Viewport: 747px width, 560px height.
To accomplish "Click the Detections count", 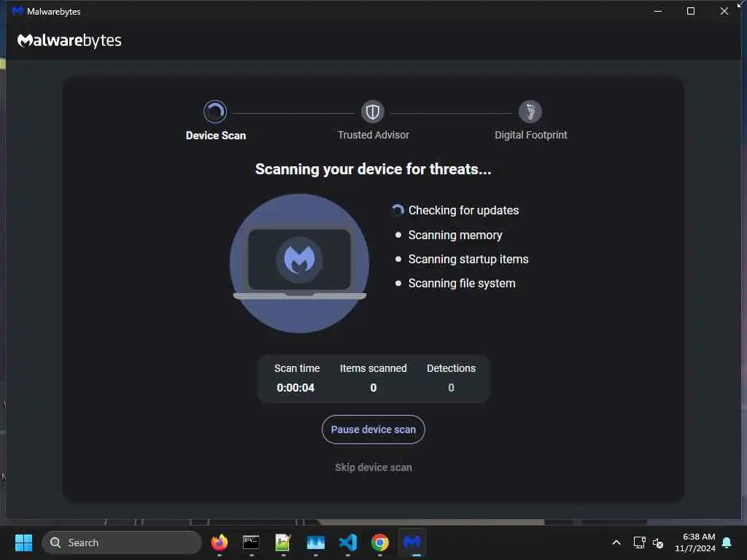I will [451, 388].
